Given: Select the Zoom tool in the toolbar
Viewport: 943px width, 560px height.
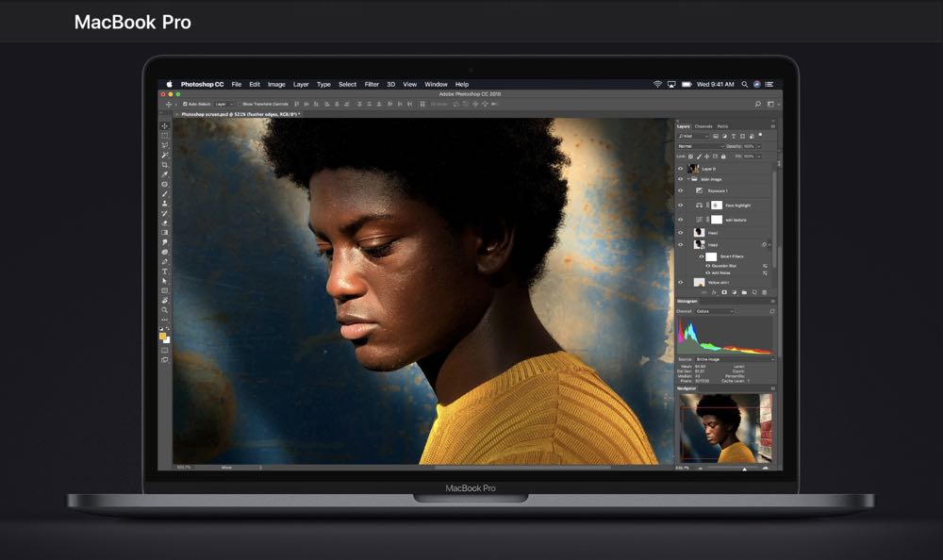Looking at the screenshot, I should tap(164, 309).
